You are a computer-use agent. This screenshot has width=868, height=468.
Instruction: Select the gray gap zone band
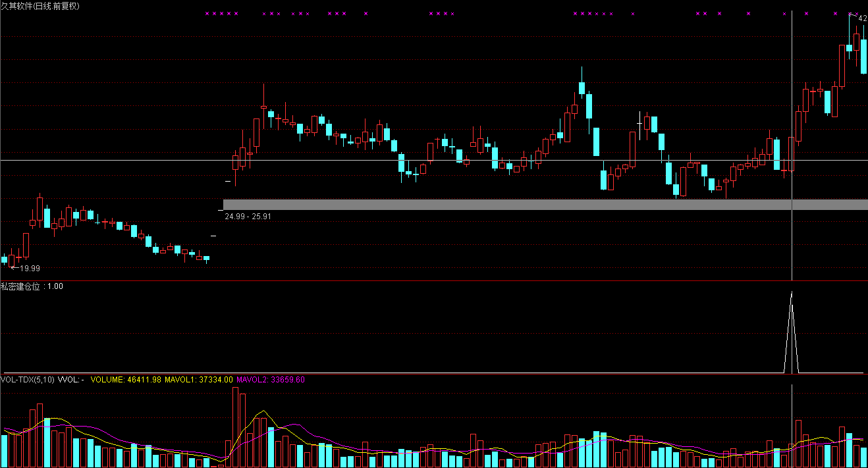click(x=545, y=205)
